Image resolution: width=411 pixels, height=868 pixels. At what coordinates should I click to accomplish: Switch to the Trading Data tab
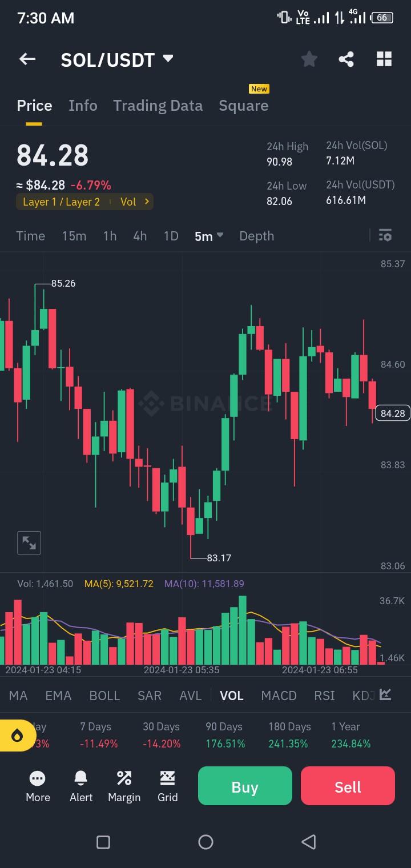[158, 106]
